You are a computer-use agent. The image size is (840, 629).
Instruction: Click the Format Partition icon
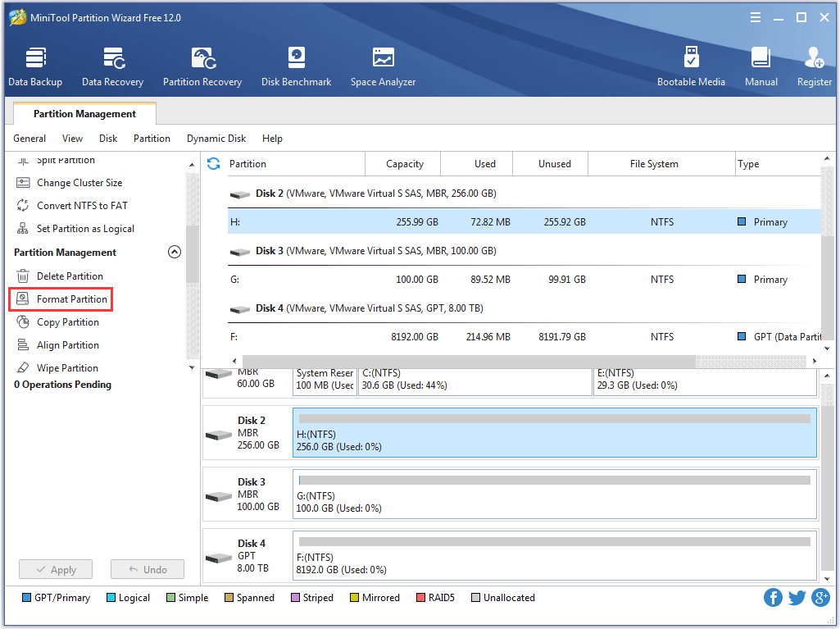23,299
